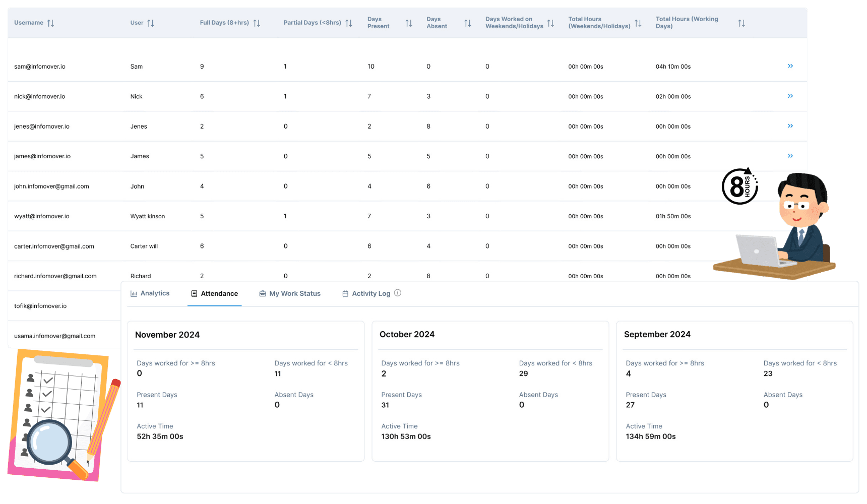Viewport: 867px width, 504px height.
Task: Sort by Total Hours (Working Days) arrows
Action: point(741,23)
